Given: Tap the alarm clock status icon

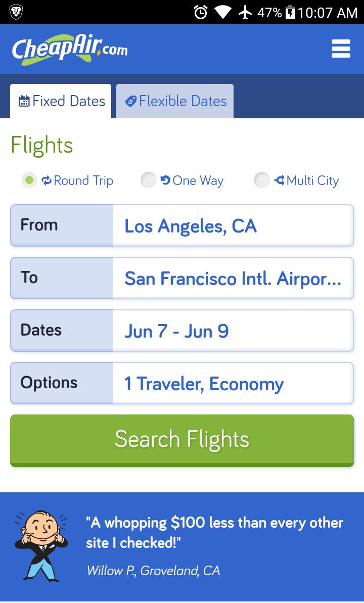Looking at the screenshot, I should (x=201, y=12).
